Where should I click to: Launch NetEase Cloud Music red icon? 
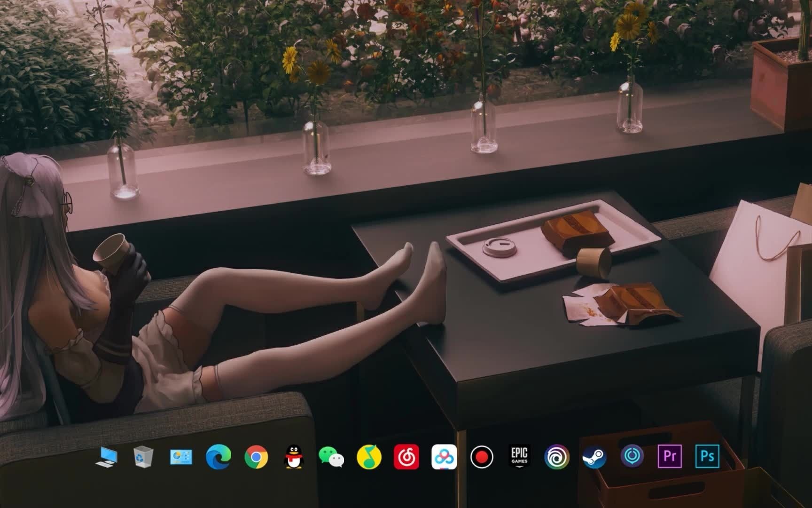click(406, 457)
